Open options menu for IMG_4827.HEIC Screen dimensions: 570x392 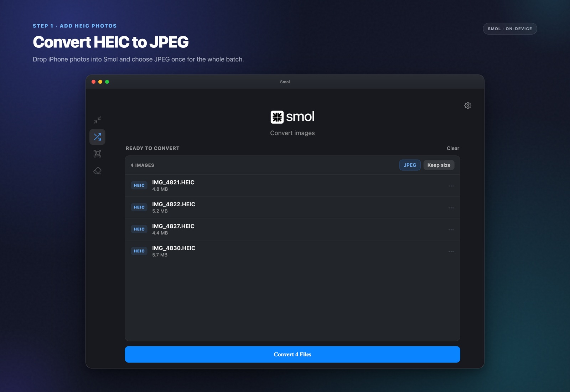[x=451, y=230]
